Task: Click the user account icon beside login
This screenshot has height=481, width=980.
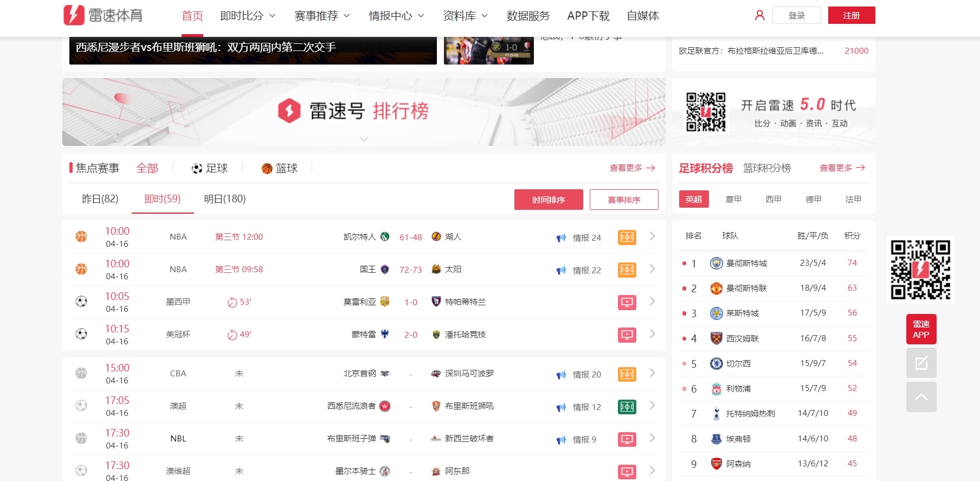Action: tap(759, 16)
